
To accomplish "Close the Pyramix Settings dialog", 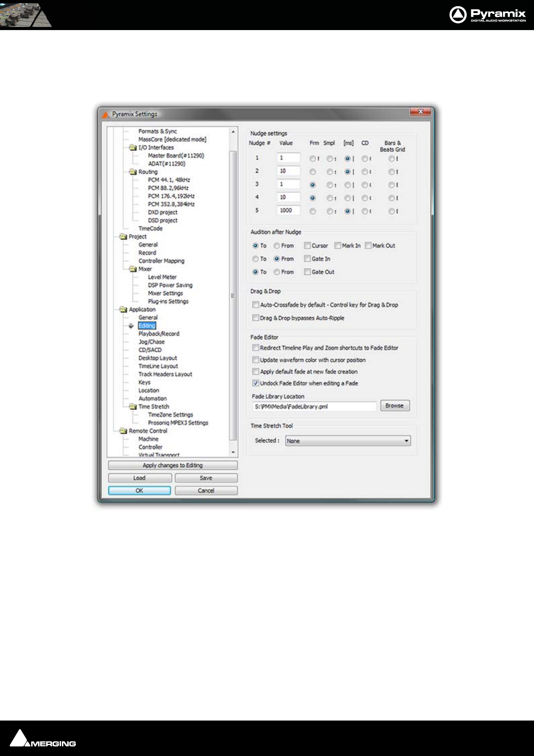I will (x=420, y=111).
